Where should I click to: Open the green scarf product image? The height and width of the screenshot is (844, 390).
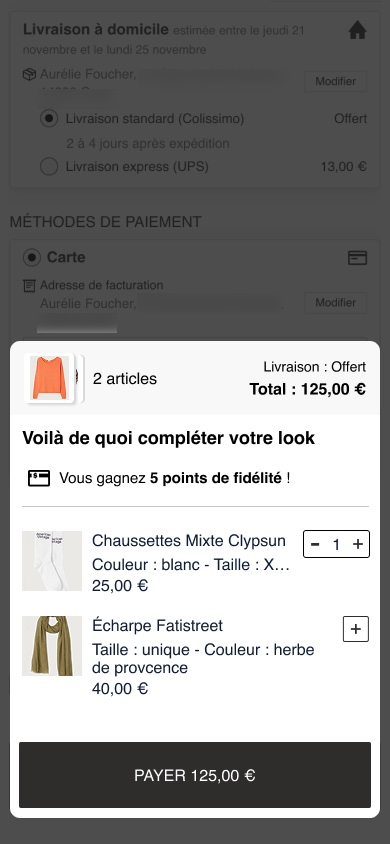[52, 646]
